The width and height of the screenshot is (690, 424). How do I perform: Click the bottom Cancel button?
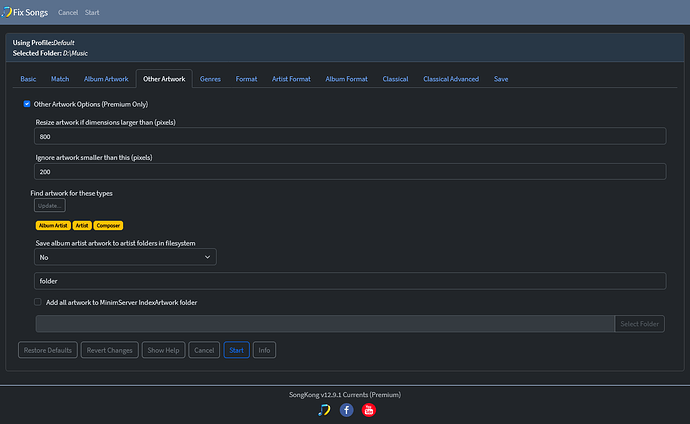point(204,350)
